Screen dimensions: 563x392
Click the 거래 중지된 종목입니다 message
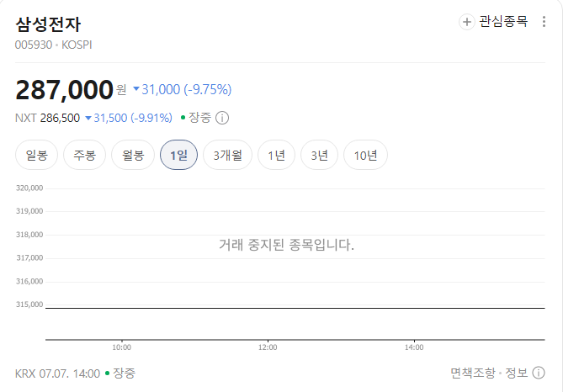click(286, 245)
